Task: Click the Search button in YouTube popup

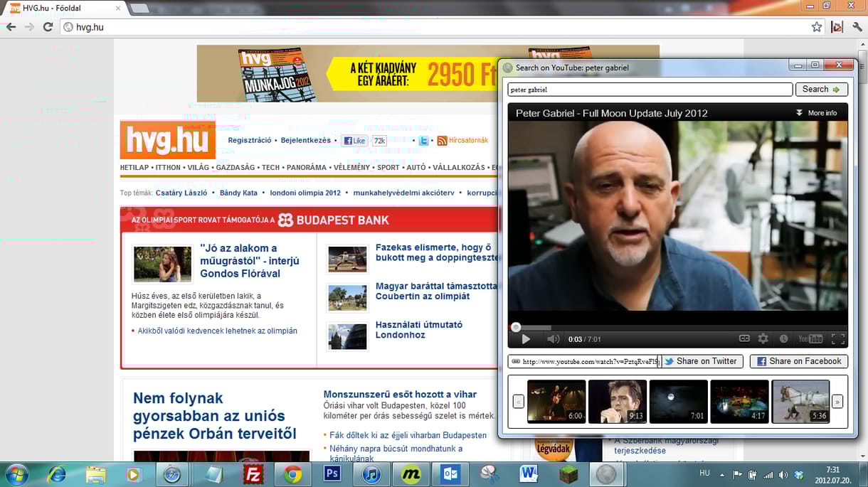Action: tap(821, 90)
